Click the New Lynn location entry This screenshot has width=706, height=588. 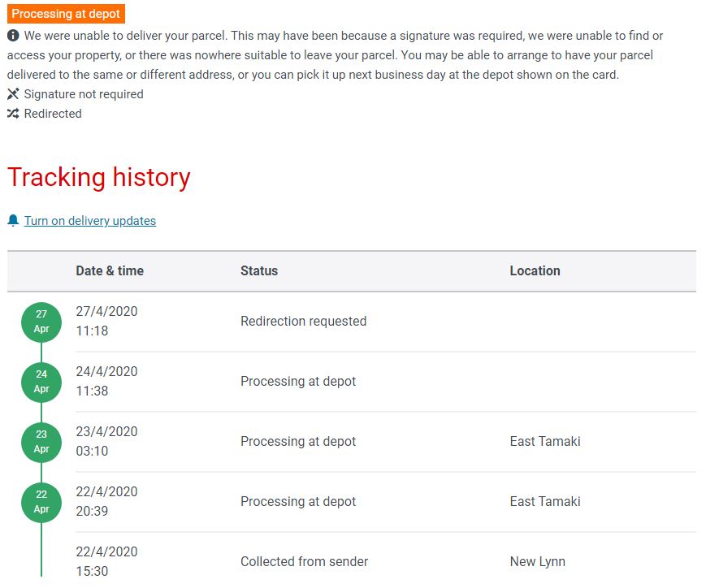point(538,561)
